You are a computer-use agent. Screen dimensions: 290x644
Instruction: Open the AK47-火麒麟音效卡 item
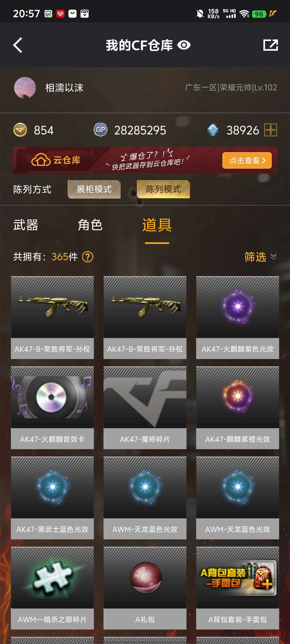pos(52,408)
